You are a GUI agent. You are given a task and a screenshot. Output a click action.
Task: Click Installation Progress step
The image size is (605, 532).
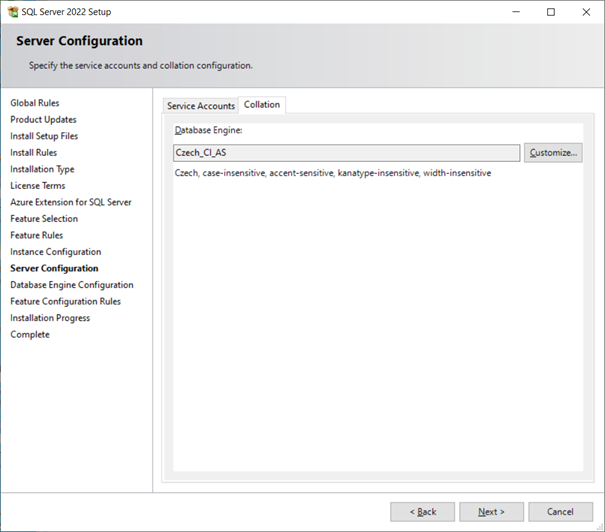click(50, 318)
